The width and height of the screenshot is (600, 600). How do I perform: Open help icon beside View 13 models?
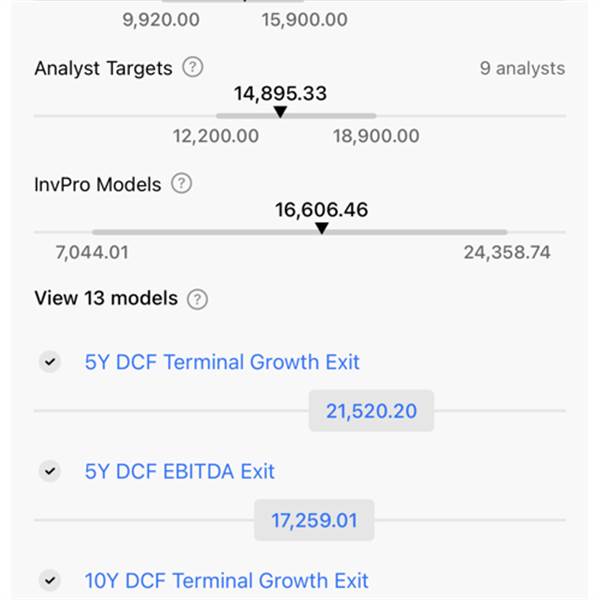point(198,299)
